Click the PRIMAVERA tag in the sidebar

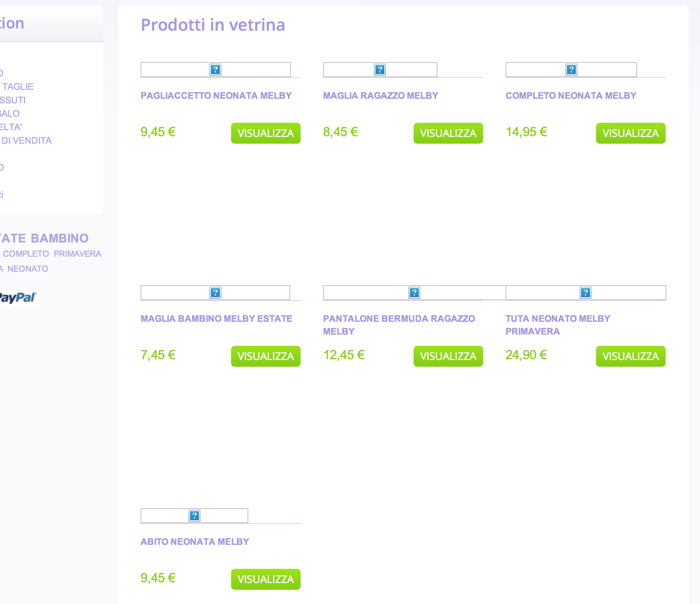coord(77,254)
